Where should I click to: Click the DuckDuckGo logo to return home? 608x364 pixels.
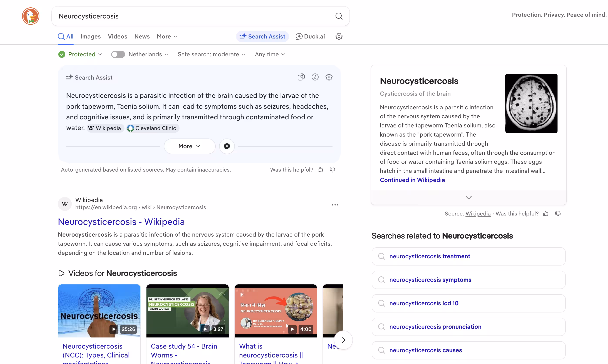(30, 16)
